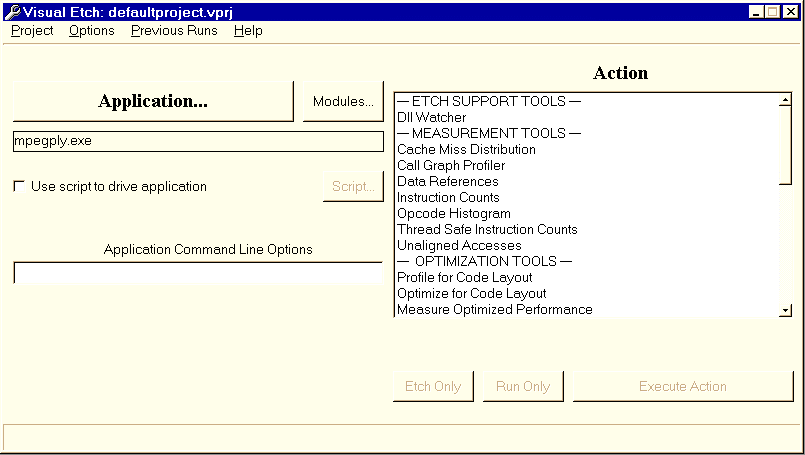Select Cache Miss Distribution action
This screenshot has height=455, width=805.
[x=466, y=149]
